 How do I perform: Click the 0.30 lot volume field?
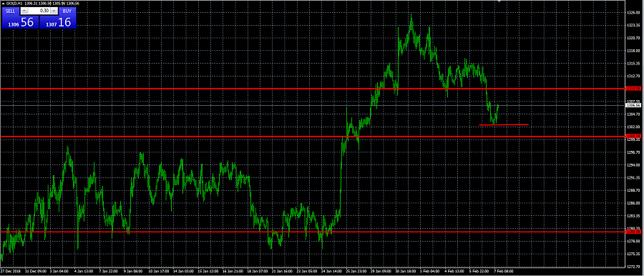click(39, 11)
